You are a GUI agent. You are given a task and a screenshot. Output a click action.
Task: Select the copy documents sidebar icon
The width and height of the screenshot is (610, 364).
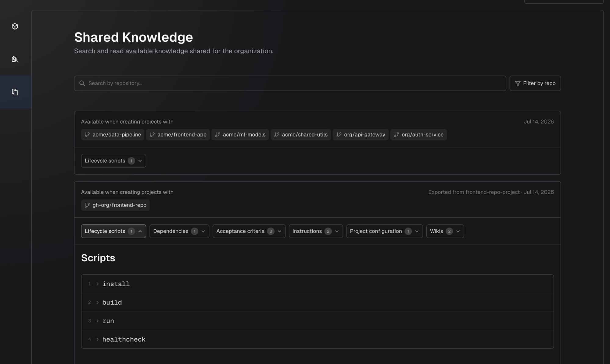(15, 92)
